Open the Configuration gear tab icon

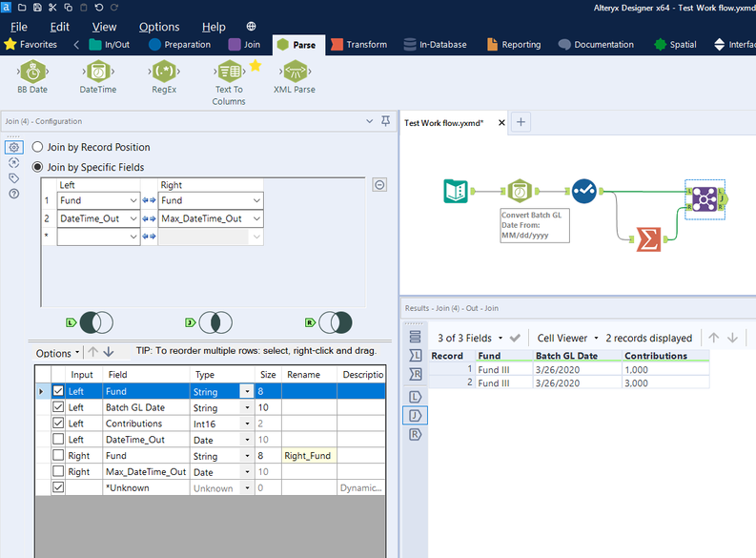point(14,147)
